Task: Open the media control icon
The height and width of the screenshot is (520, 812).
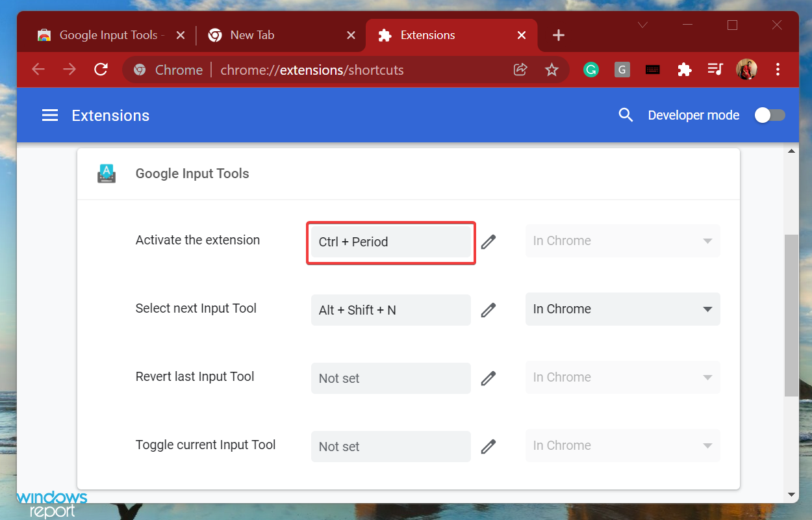Action: pyautogui.click(x=715, y=70)
